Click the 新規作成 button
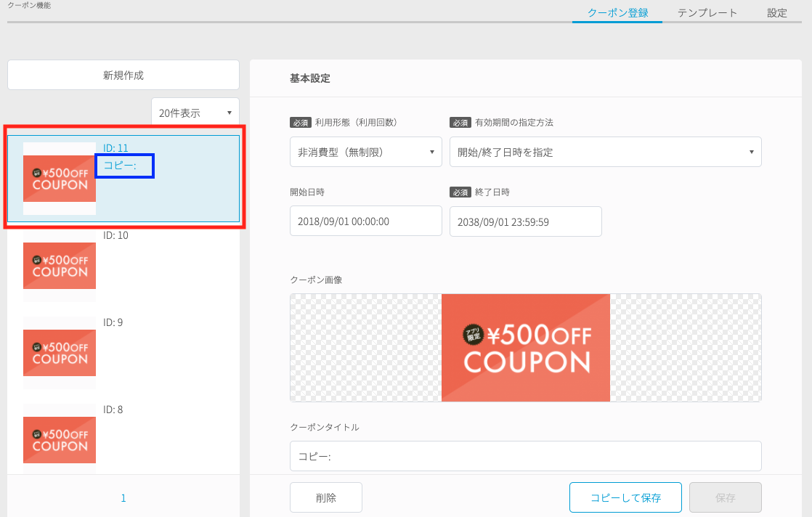The height and width of the screenshot is (517, 812). [123, 75]
